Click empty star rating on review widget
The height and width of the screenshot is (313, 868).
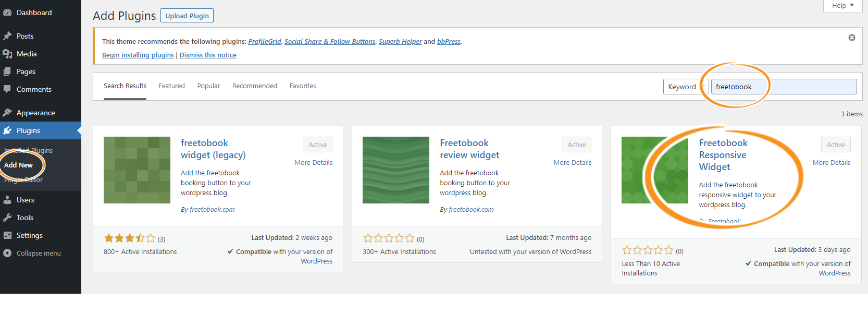[x=389, y=238]
